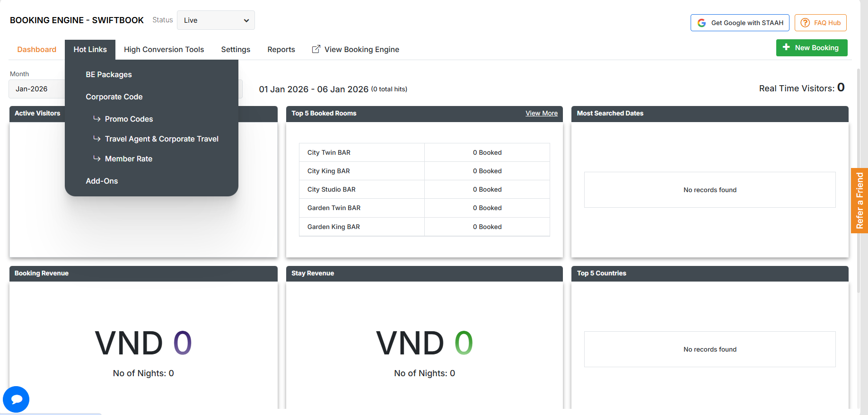The height and width of the screenshot is (415, 868).
Task: Choose Add-Ons in the dropdown menu
Action: [102, 181]
